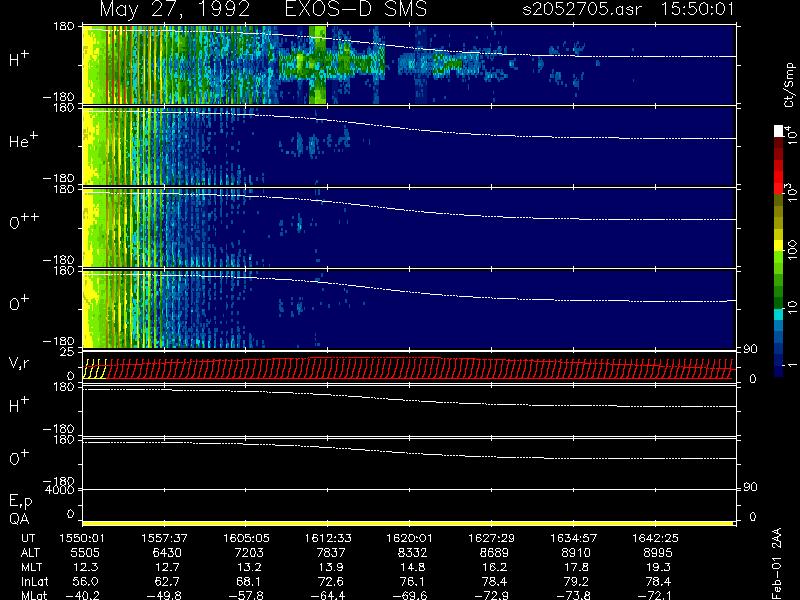
Task: Click altitude value 6430
Action: pos(167,553)
